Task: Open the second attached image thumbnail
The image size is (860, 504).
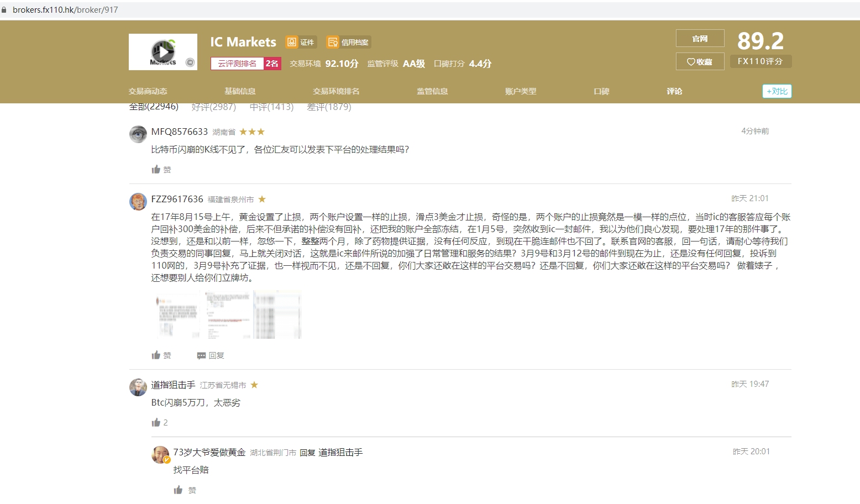Action: [228, 314]
